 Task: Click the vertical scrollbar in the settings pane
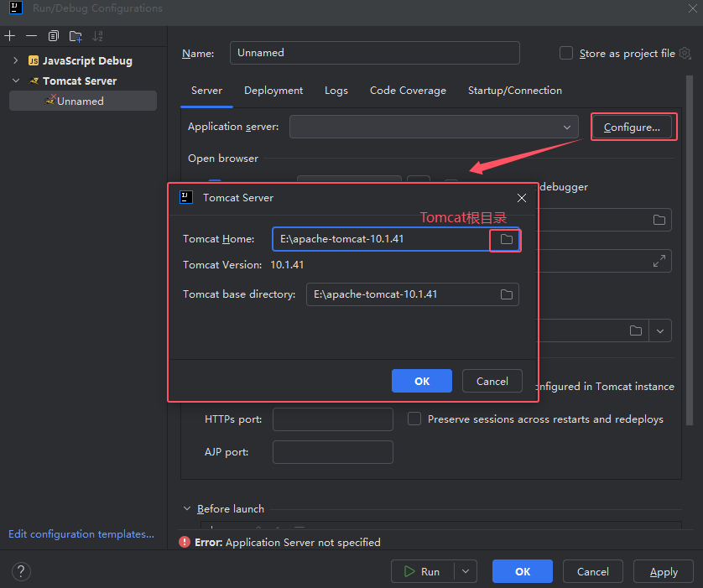click(690, 250)
